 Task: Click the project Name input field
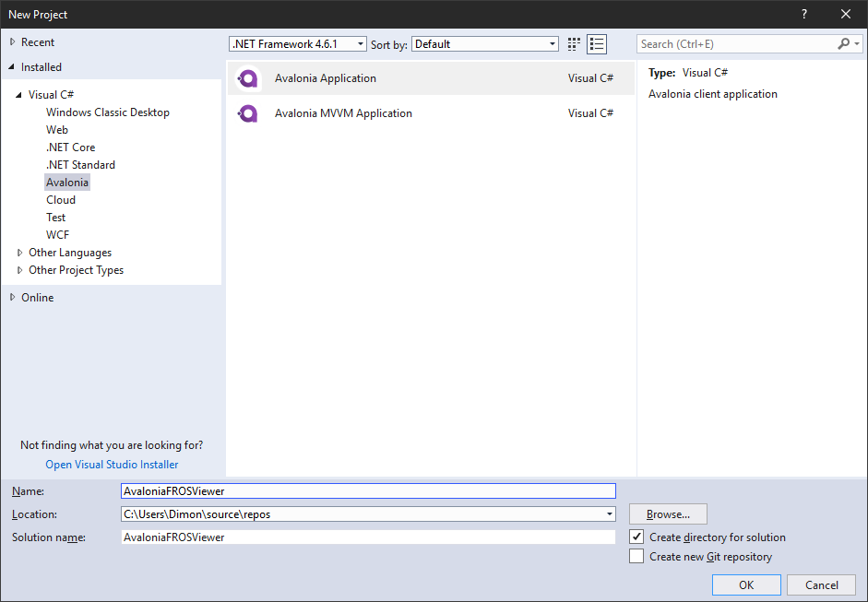pos(369,490)
